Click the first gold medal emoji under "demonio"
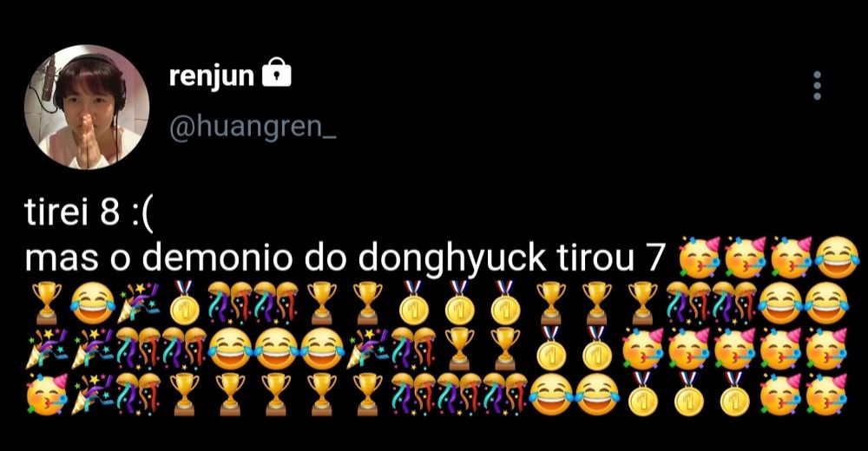Viewport: 868px width, 451px height. (x=184, y=304)
